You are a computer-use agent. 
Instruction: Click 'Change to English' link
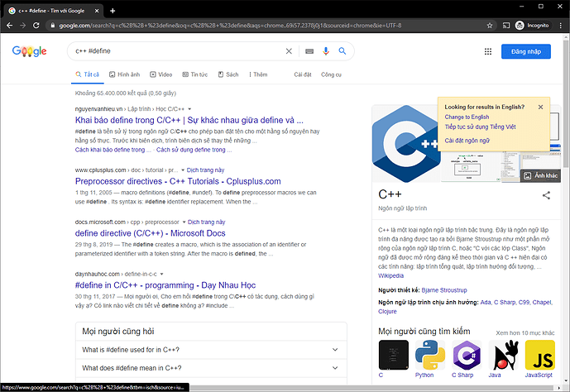[x=467, y=117]
